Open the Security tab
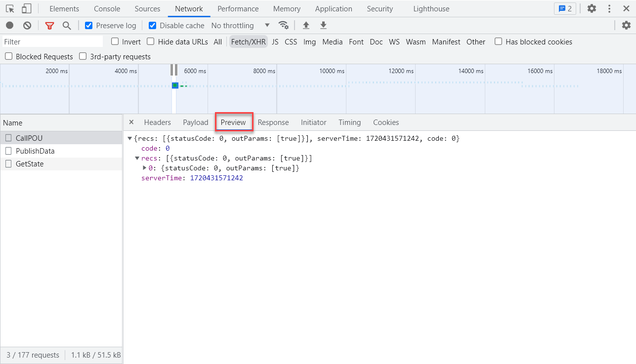This screenshot has height=364, width=636. point(380,8)
